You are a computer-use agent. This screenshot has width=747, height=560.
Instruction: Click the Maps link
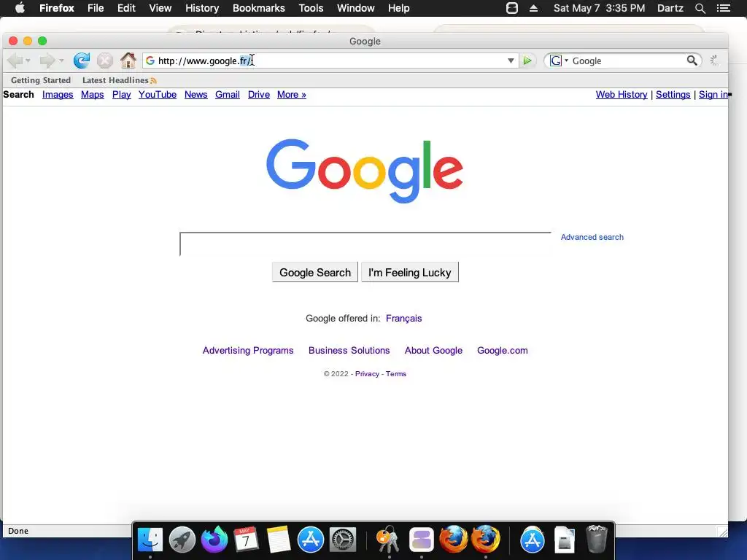coord(93,95)
